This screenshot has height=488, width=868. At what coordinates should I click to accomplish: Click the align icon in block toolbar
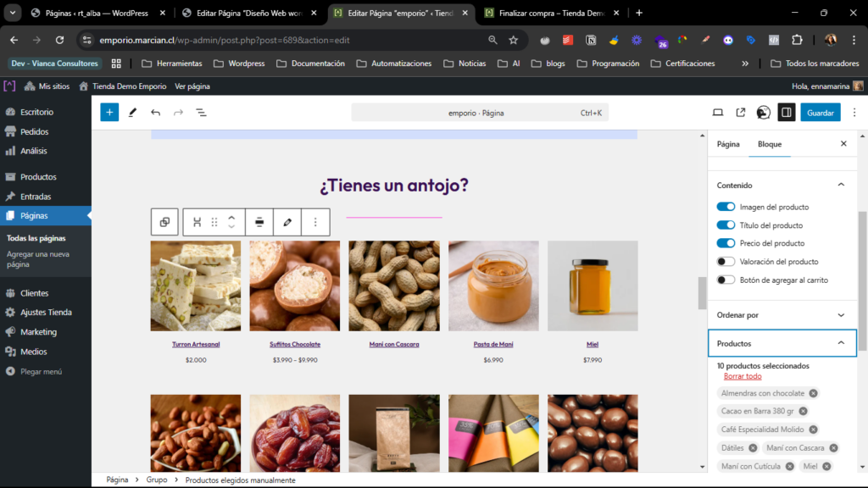259,222
